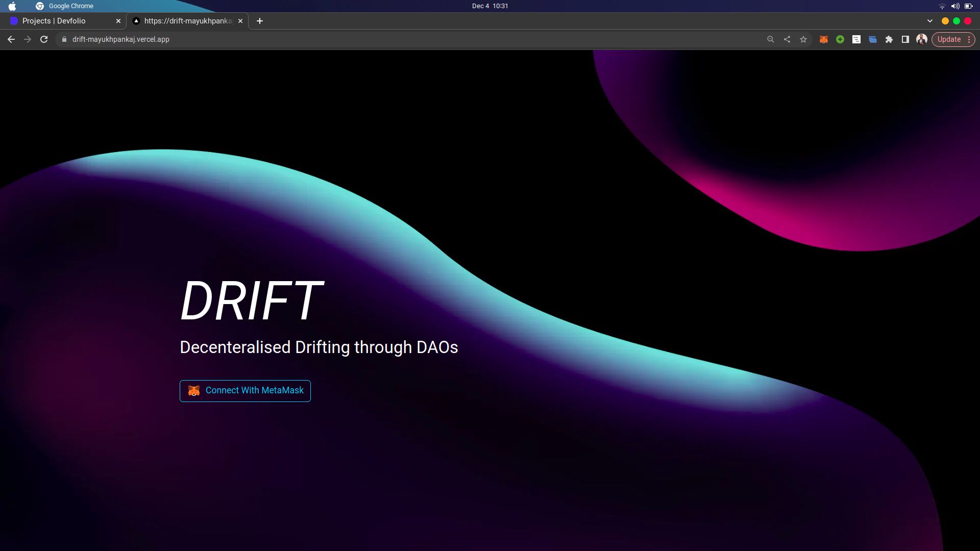
Task: Select the drift-mayukhpankaj tab
Action: [187, 21]
